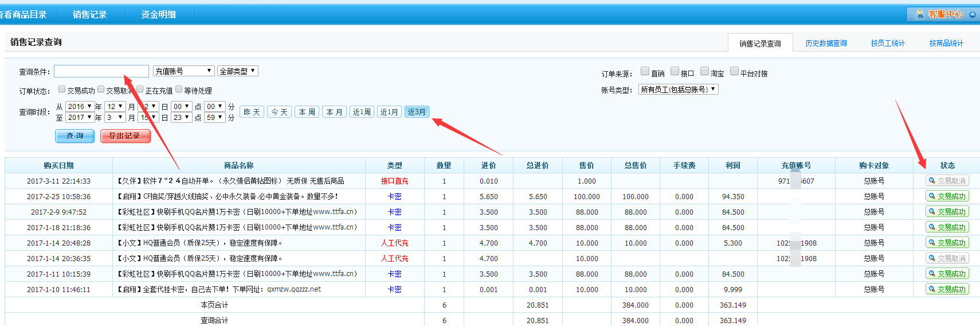Click the round arrow icon beside 客服中心

click(972, 14)
